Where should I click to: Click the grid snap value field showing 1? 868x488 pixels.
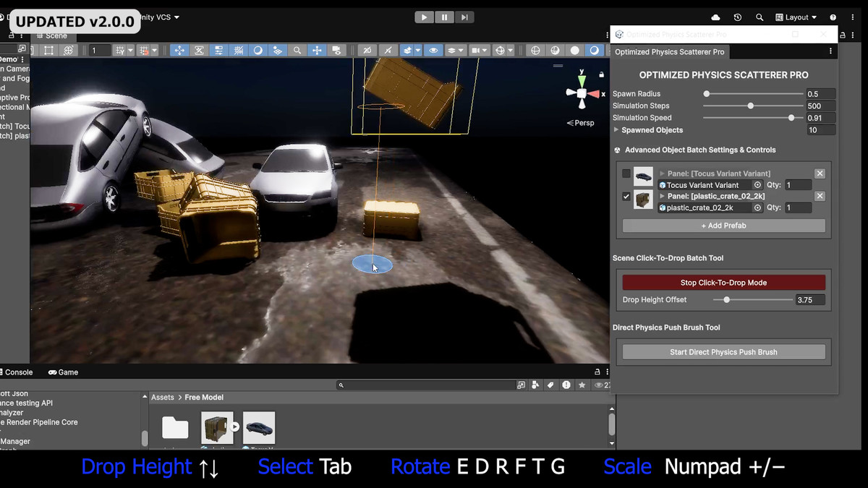pyautogui.click(x=99, y=51)
